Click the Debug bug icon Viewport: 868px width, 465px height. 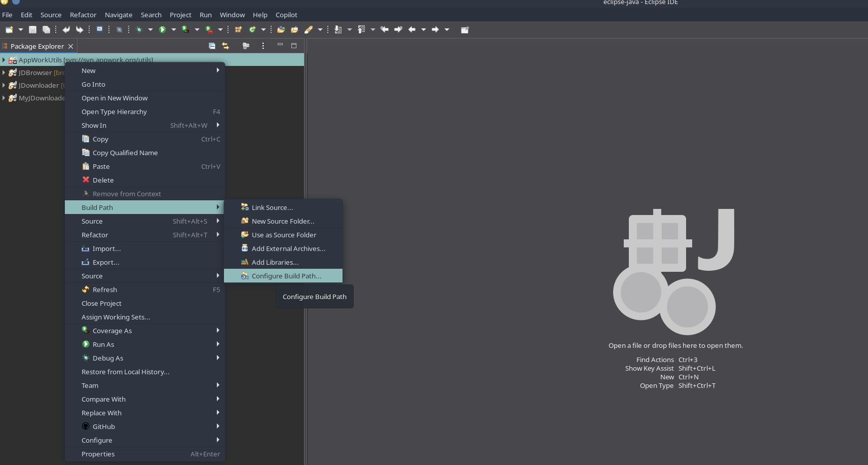[x=139, y=29]
